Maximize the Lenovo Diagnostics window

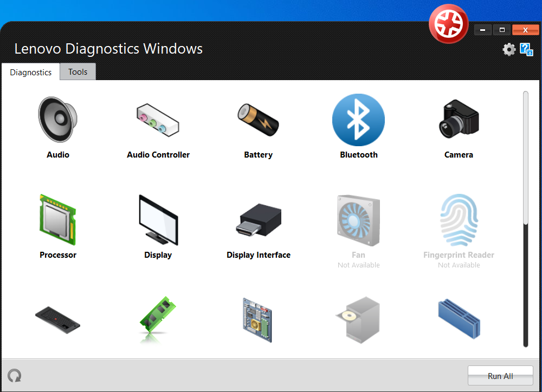click(x=502, y=30)
